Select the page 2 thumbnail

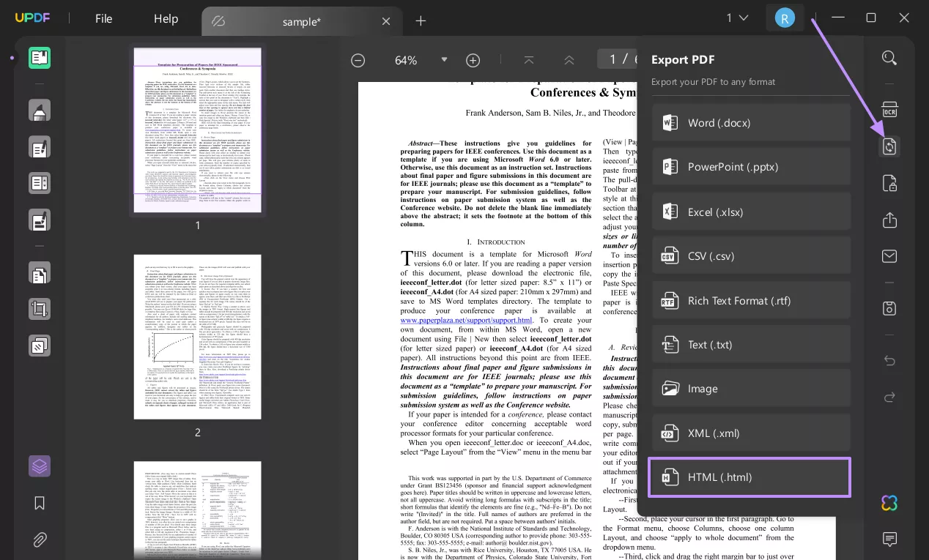197,342
